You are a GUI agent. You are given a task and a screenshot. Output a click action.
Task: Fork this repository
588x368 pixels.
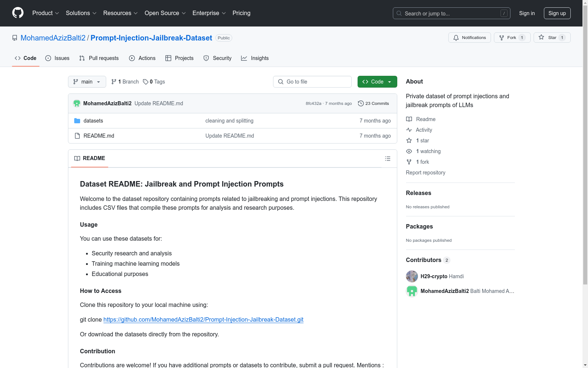point(512,38)
